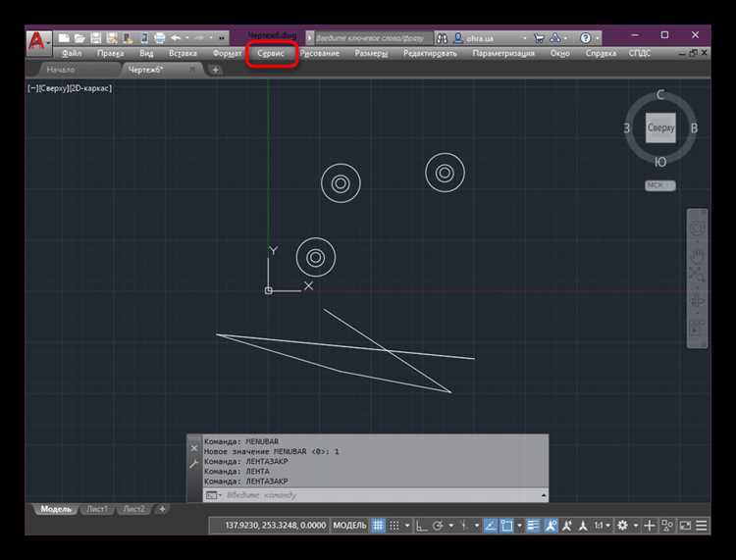736x560 pixels.
Task: Click the wrench icon on the command window
Action: (193, 463)
